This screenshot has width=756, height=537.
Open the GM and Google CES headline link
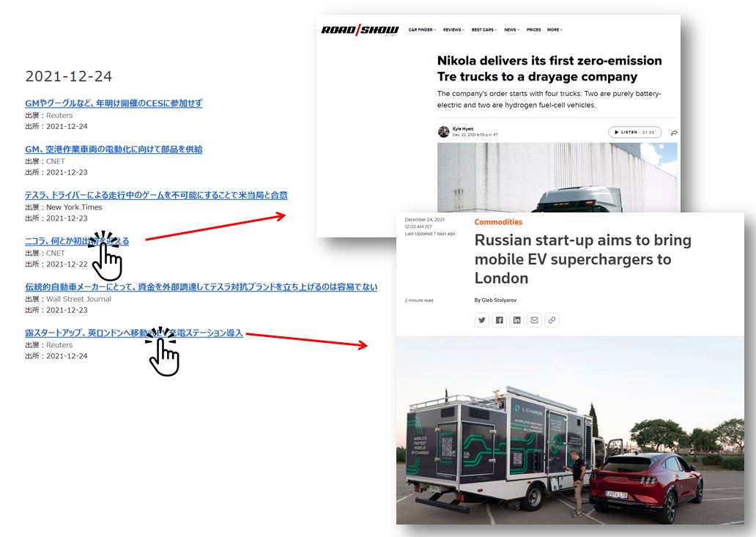tap(114, 103)
